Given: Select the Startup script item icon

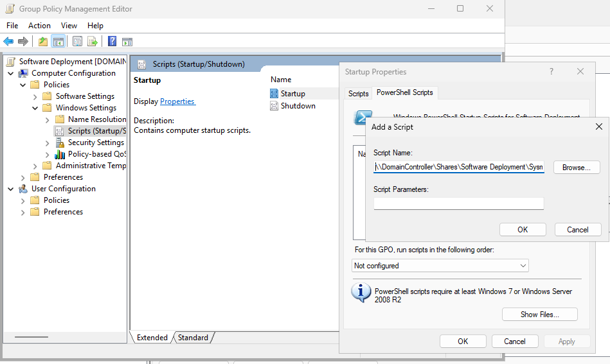Looking at the screenshot, I should click(x=274, y=94).
